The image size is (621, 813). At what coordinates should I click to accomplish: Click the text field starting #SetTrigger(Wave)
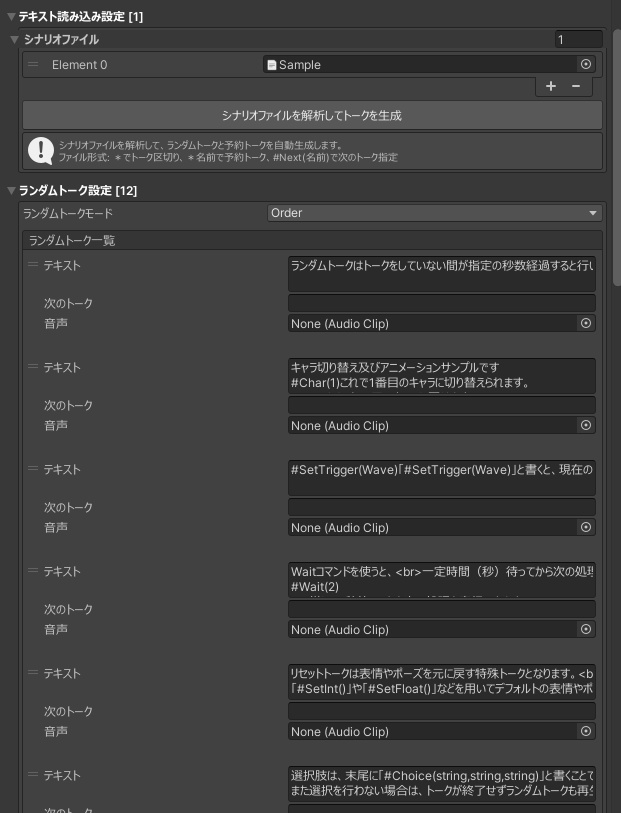click(x=442, y=478)
